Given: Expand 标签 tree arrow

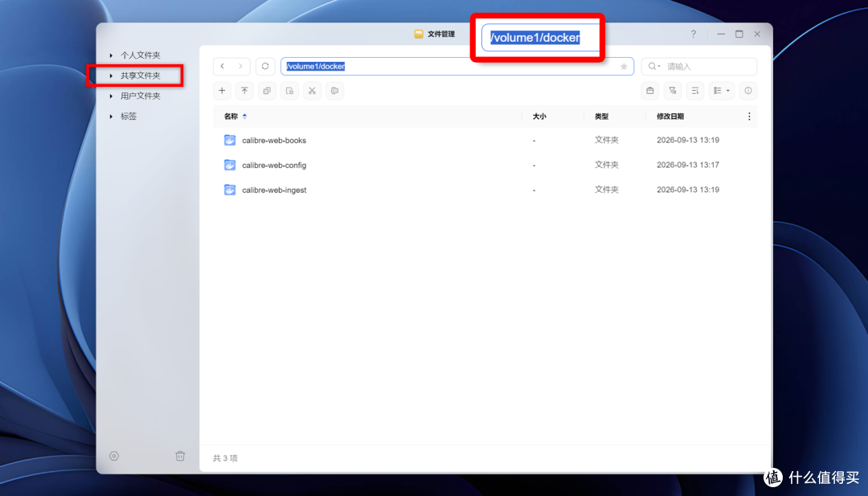Looking at the screenshot, I should pos(111,117).
